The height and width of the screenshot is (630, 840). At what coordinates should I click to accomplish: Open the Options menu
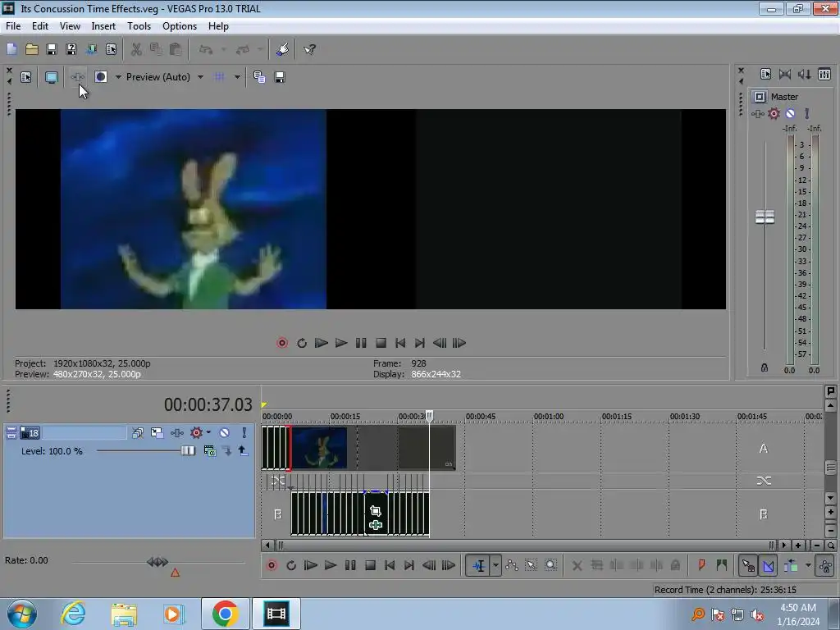pyautogui.click(x=180, y=25)
